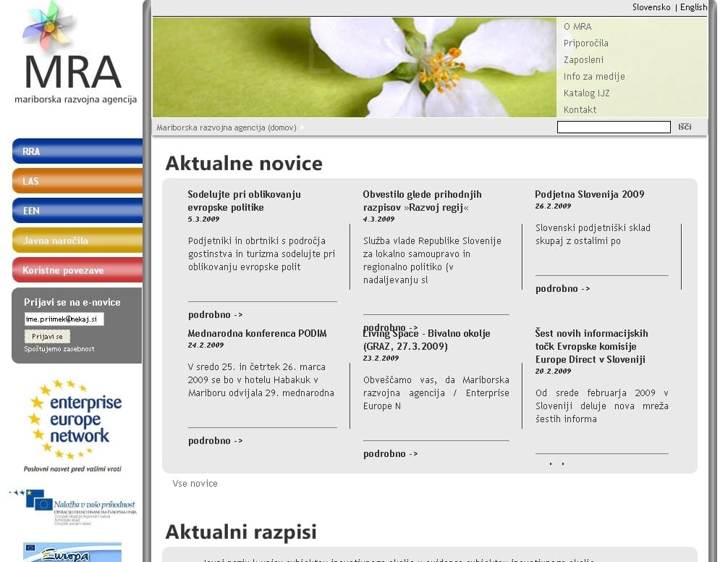Screen dimensions: 728x562
Task: Click the flower header image
Action: click(x=355, y=67)
